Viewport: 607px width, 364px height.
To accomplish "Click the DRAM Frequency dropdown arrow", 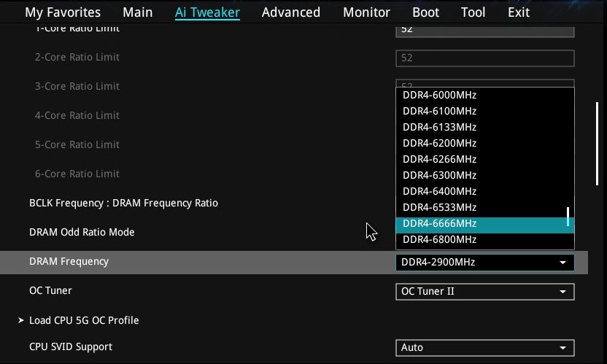I will pos(562,263).
